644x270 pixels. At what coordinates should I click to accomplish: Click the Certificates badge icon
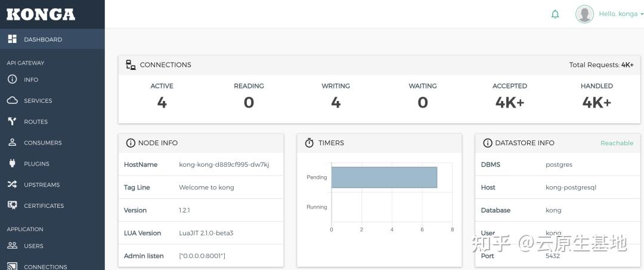[12, 205]
